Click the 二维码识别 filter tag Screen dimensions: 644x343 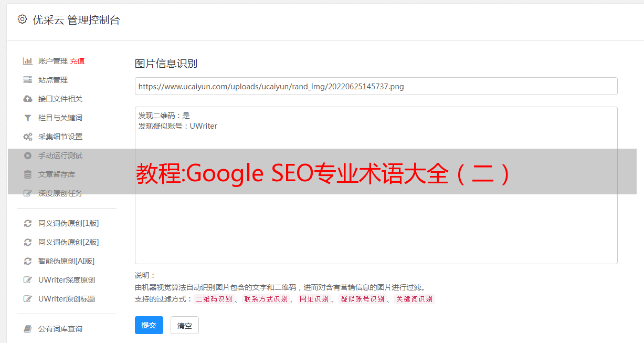tap(214, 299)
